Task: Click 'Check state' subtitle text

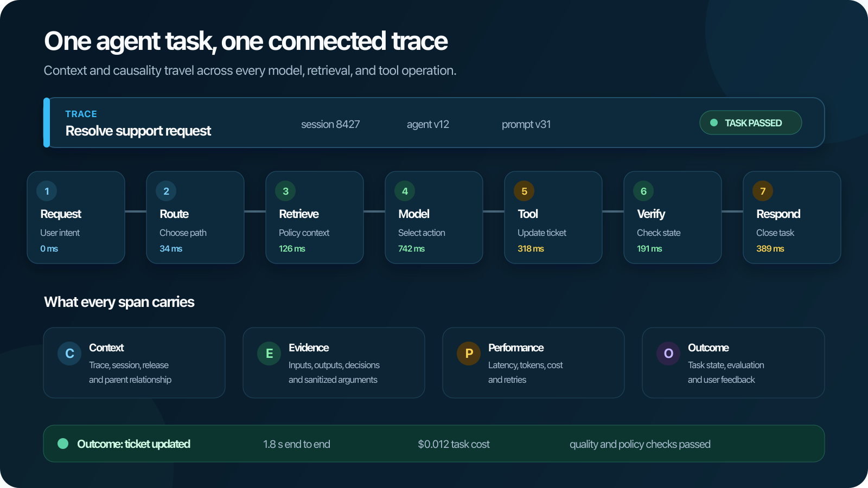Action: pyautogui.click(x=659, y=233)
